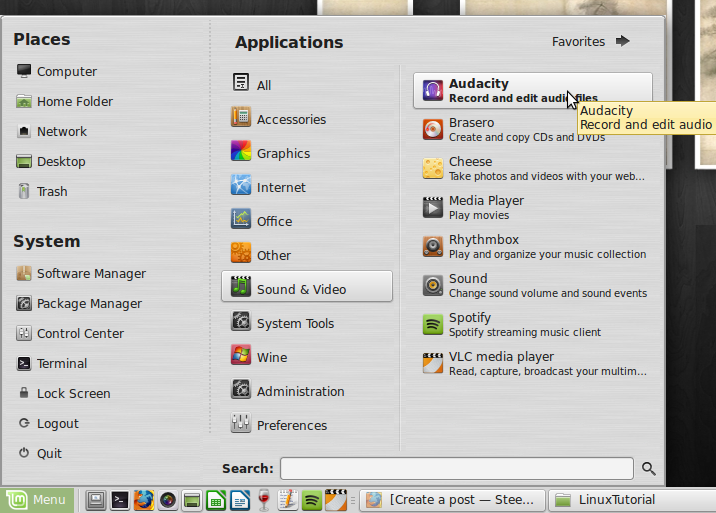The image size is (716, 513).
Task: Launch Package Manager
Action: [x=79, y=304]
